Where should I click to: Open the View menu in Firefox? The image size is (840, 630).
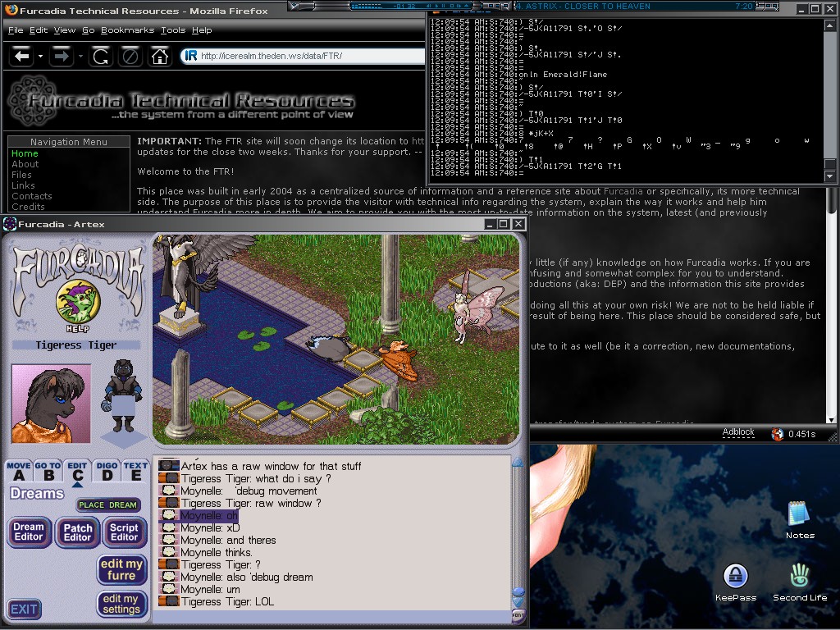65,30
